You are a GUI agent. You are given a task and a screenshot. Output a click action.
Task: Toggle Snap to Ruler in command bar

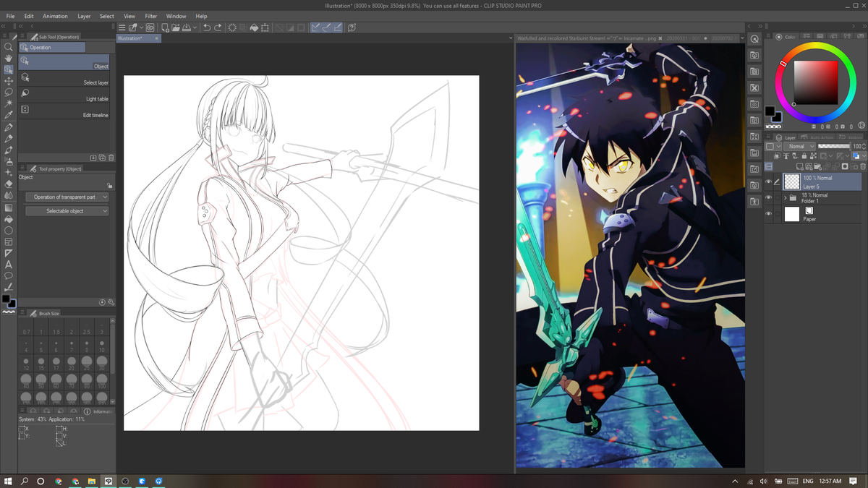click(314, 27)
